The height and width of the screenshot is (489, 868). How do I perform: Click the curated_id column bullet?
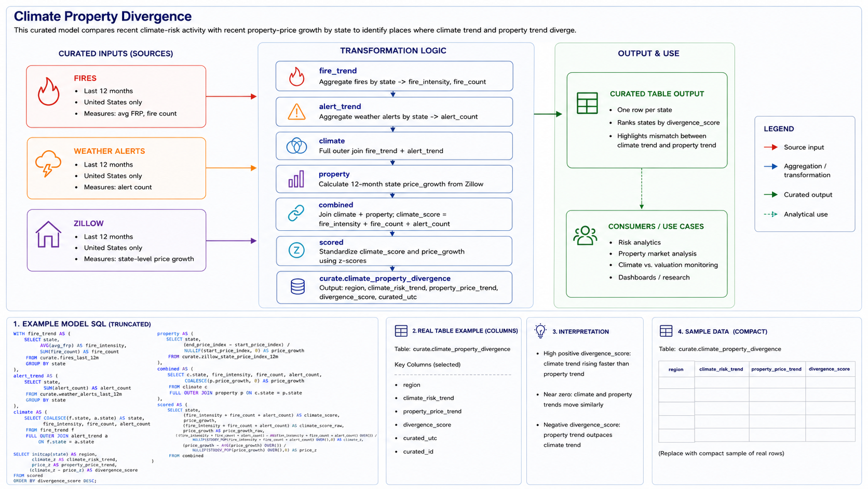(418, 452)
